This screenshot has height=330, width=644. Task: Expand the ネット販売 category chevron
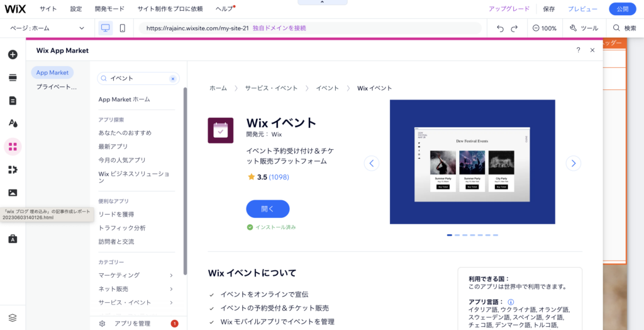pos(171,289)
